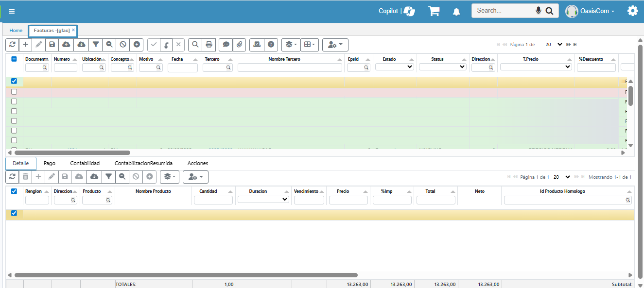The image size is (644, 288).
Task: Open the Pago tab
Action: click(x=50, y=164)
